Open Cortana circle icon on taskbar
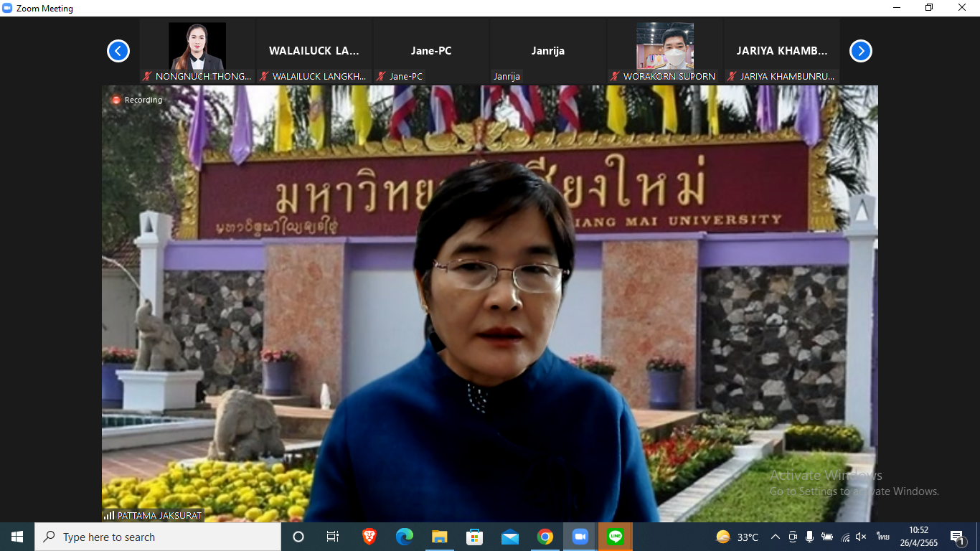 pos(298,537)
